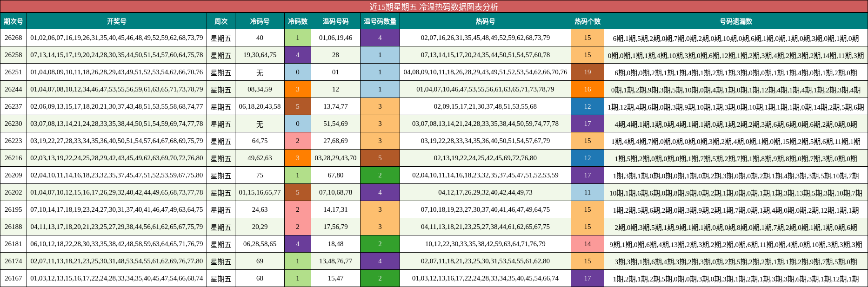This screenshot has height=287, width=868.
Task: Select the 温号码数量 column header
Action: click(380, 21)
